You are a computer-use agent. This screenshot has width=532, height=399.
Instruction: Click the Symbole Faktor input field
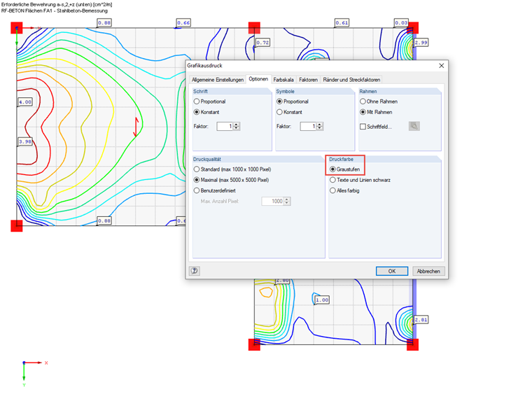pyautogui.click(x=308, y=126)
